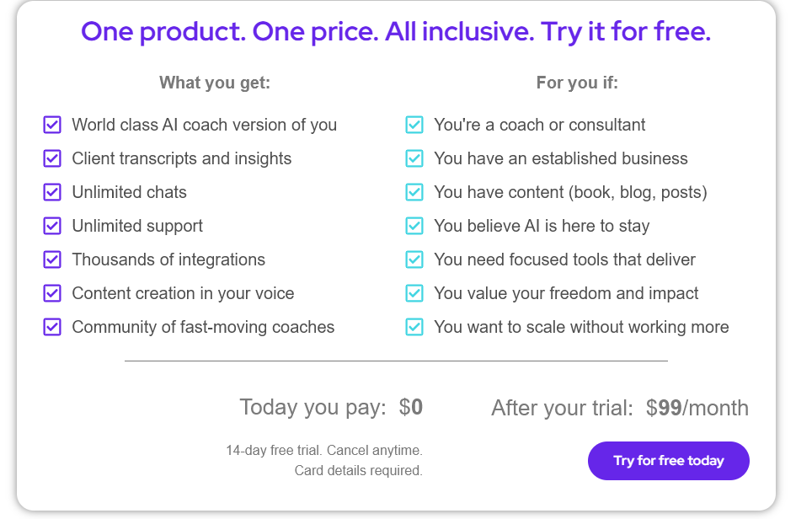Click the '14-day free trial. Cancel anytime.' text

click(x=324, y=451)
